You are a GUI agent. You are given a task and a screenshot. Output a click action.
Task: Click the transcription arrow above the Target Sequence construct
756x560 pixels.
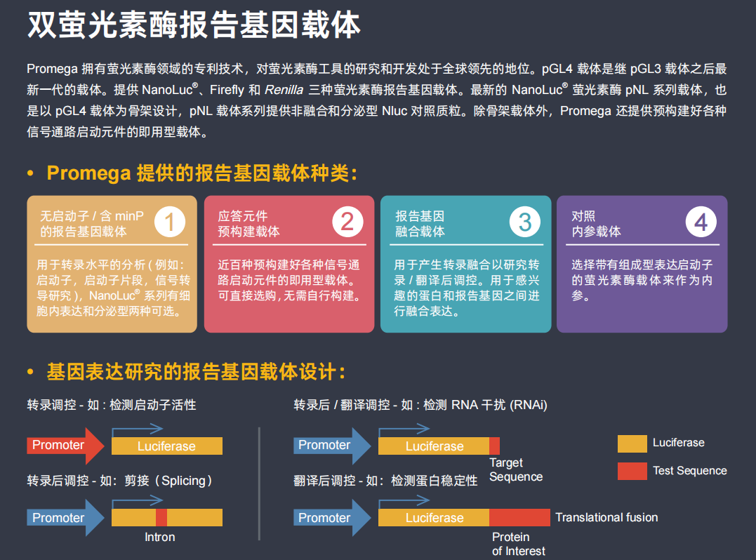tap(404, 429)
